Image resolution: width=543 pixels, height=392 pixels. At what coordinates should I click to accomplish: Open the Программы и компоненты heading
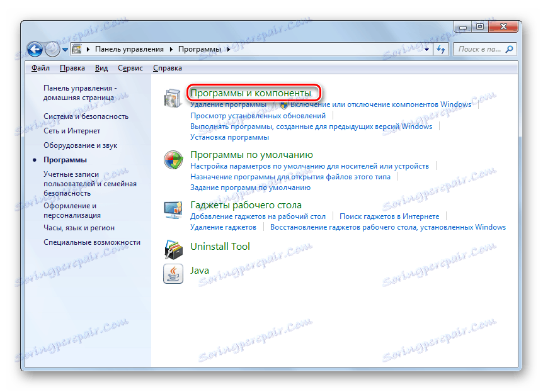pos(251,93)
